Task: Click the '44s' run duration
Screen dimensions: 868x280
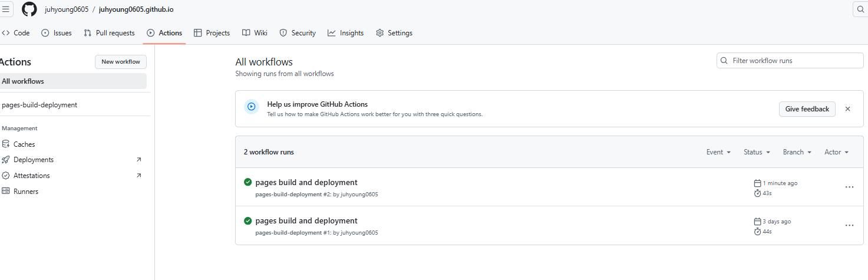Action: pyautogui.click(x=767, y=232)
